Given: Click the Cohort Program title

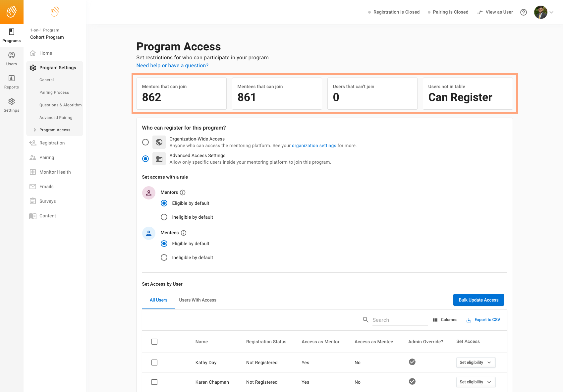Looking at the screenshot, I should [x=47, y=37].
